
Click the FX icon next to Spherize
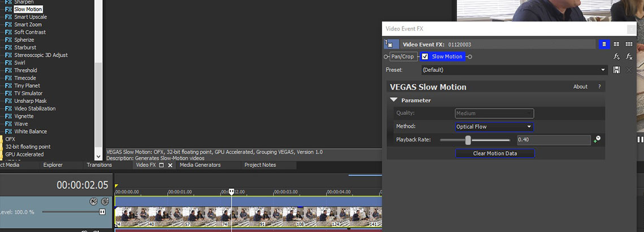(x=8, y=40)
